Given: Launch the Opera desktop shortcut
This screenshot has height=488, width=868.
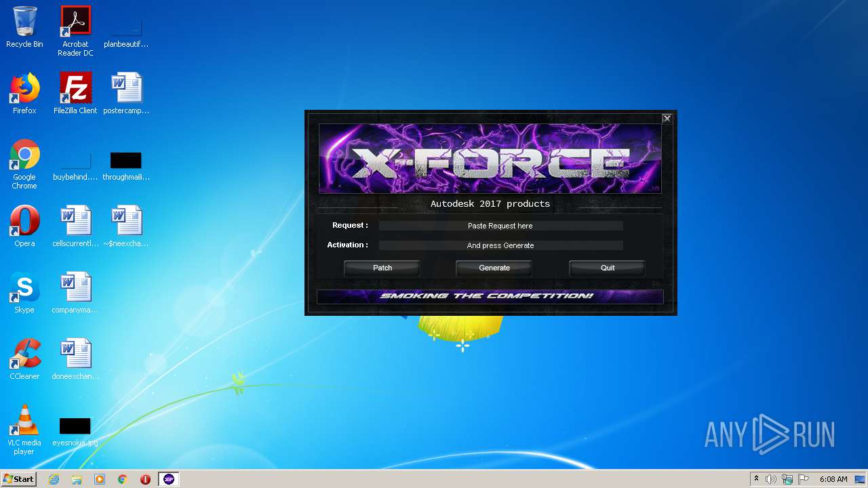Looking at the screenshot, I should coord(24,226).
